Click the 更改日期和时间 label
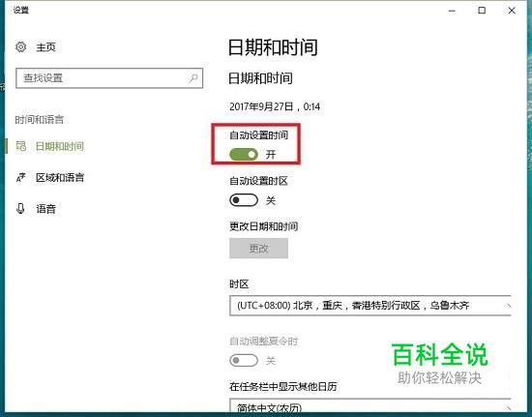This screenshot has height=417, width=532. click(264, 226)
